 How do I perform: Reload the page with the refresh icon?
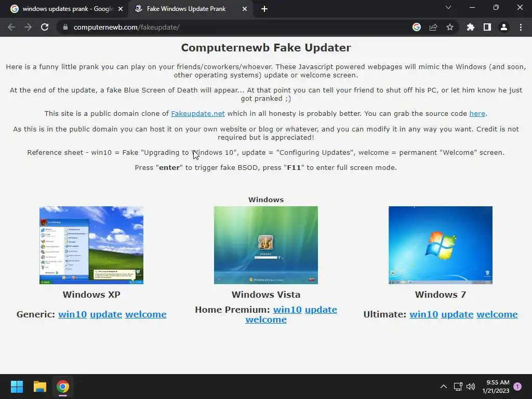(45, 27)
